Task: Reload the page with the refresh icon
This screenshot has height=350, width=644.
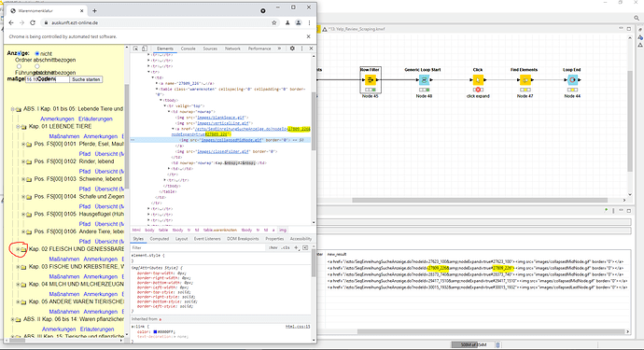Action: pos(33,22)
